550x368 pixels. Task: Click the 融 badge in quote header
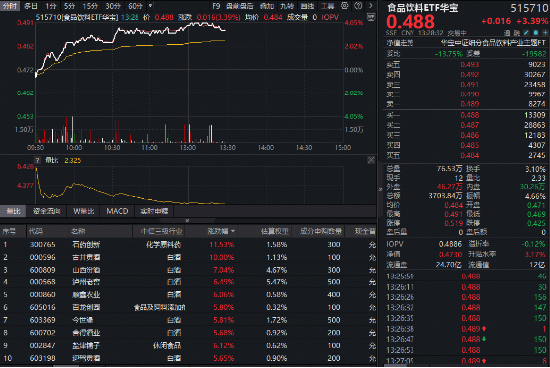pyautogui.click(x=517, y=33)
